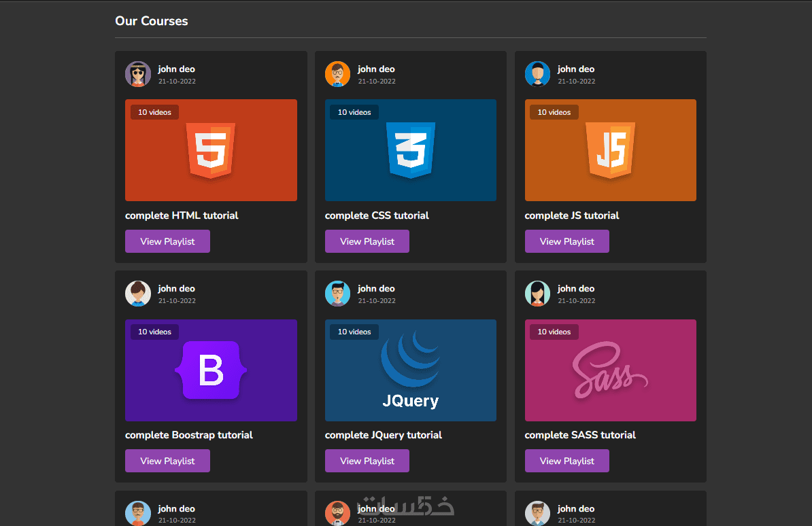The height and width of the screenshot is (526, 812).
Task: Click the 21-10-2022 date on the CSS card
Action: click(377, 82)
